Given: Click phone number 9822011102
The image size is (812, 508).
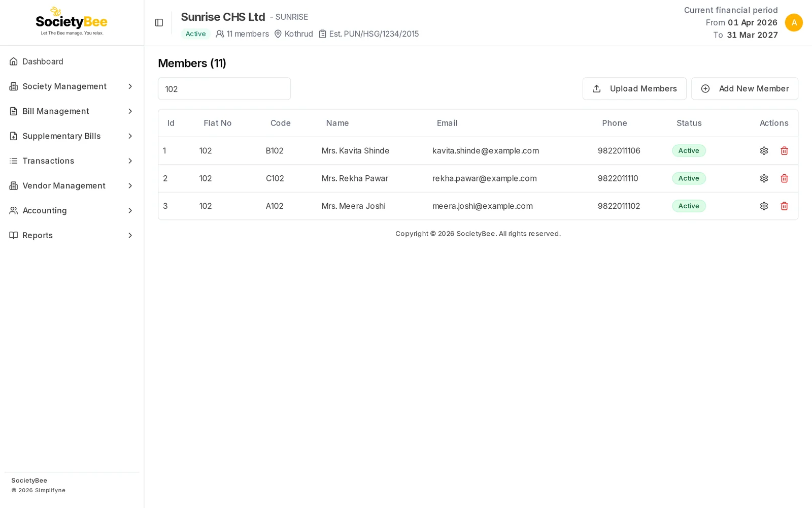Looking at the screenshot, I should (x=619, y=206).
